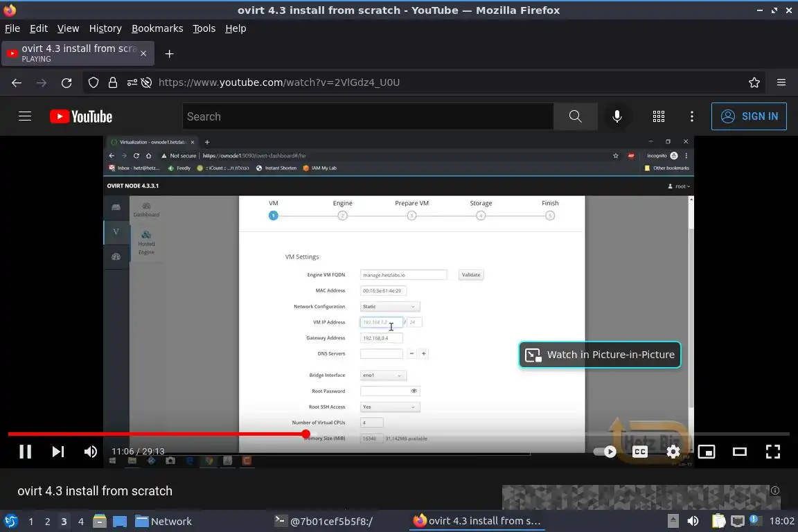Bookmark this page with the star

(x=754, y=82)
